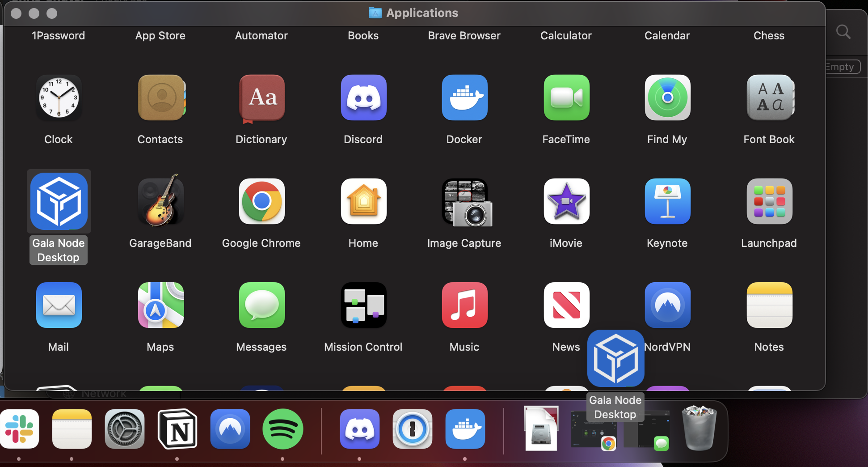Click the 1Password icon in the Dock
This screenshot has width=868, height=467.
pos(413,429)
